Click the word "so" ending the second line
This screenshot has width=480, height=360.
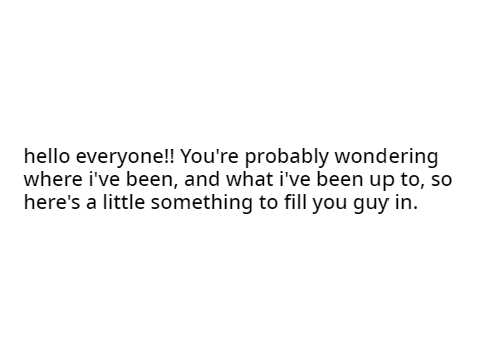tap(442, 181)
